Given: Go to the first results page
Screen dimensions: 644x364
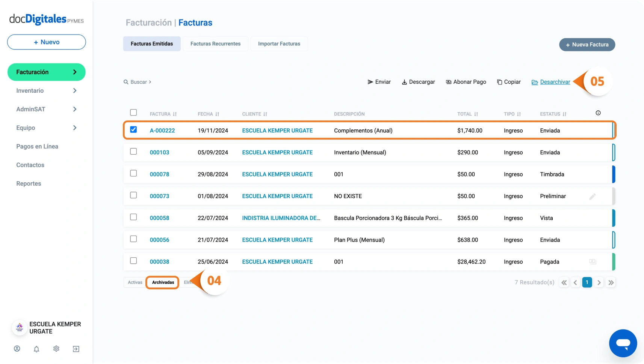Looking at the screenshot, I should (x=564, y=283).
